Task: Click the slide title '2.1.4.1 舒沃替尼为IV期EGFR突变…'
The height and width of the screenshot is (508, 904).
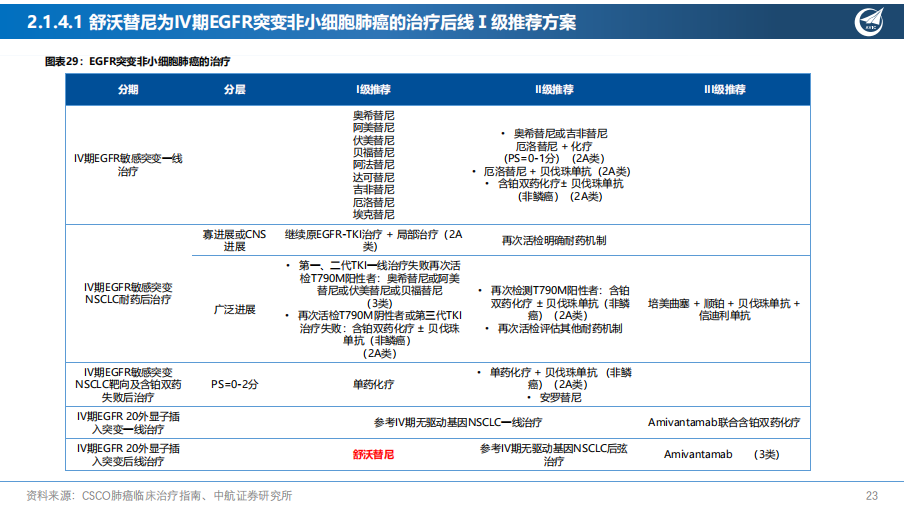Action: (301, 22)
